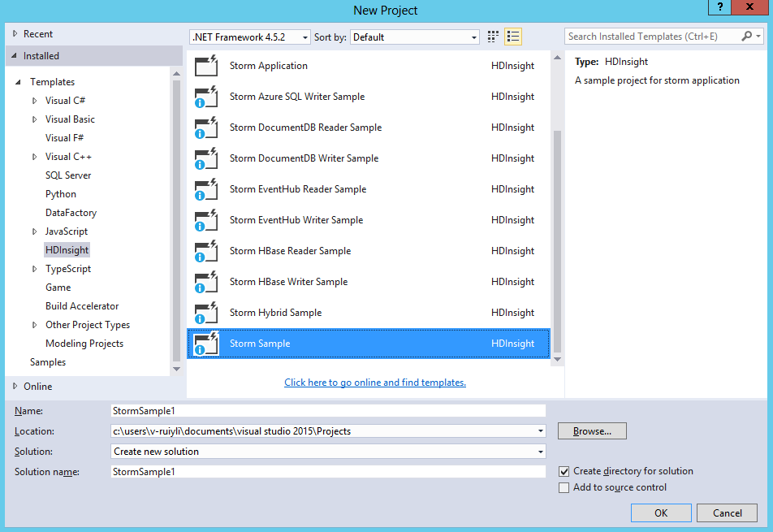
Task: Open the Solution combo box
Action: pos(328,452)
